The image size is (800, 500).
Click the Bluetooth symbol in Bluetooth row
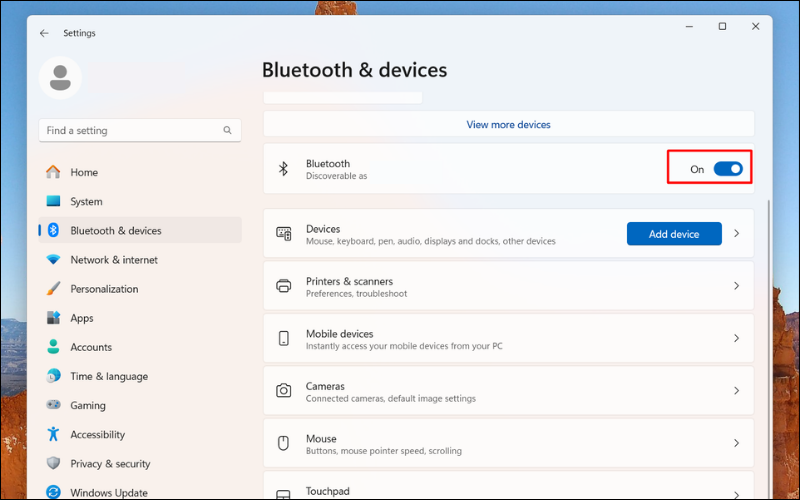coord(283,169)
